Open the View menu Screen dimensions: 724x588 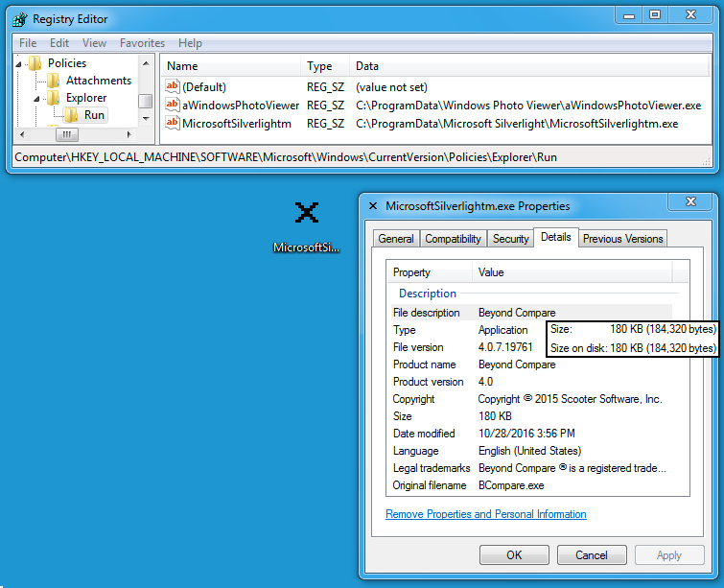[x=94, y=43]
